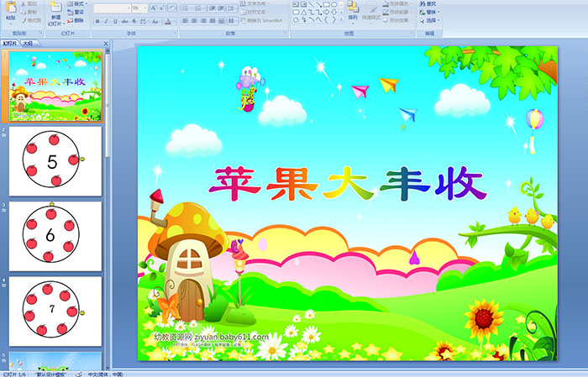Click the Find (查找) icon

[x=428, y=3]
